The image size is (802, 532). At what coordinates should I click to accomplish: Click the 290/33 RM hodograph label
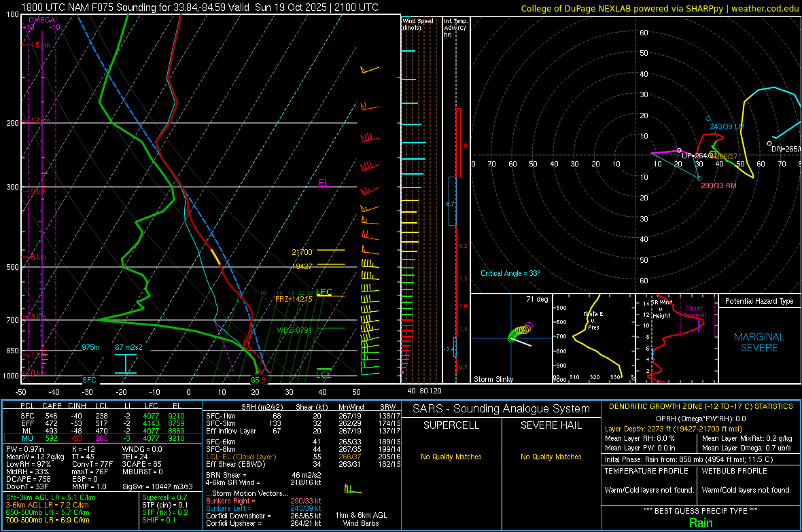(718, 185)
